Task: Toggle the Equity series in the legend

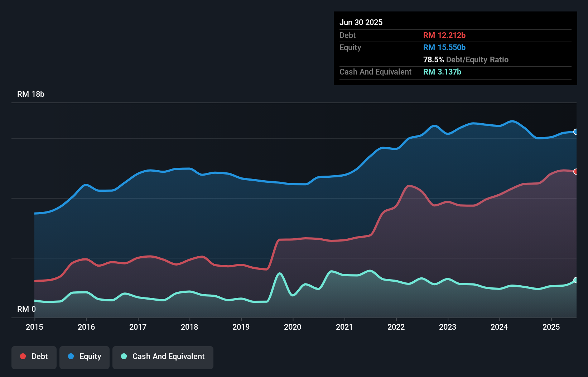Action: click(x=84, y=357)
